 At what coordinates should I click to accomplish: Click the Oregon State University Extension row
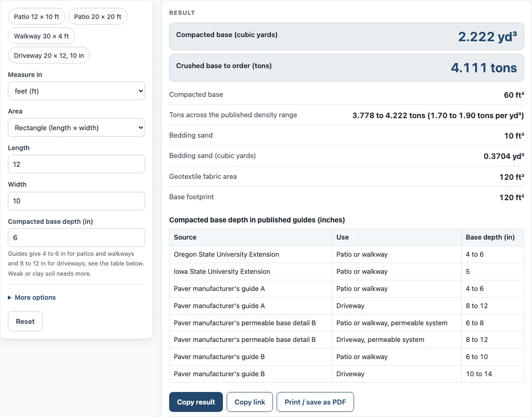347,254
